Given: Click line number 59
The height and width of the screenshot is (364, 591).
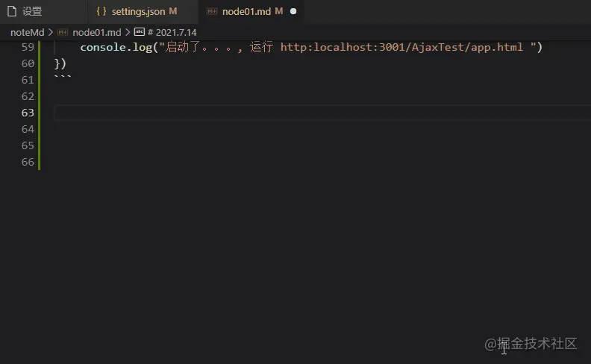Looking at the screenshot, I should point(28,47).
